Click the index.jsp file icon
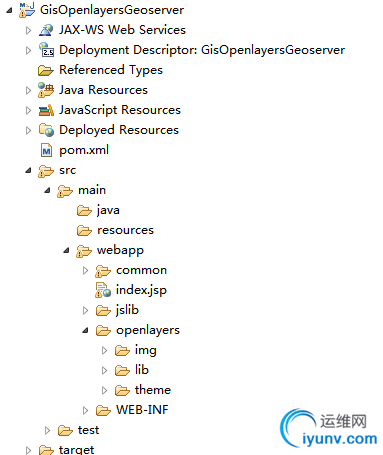This screenshot has width=383, height=455. [103, 290]
